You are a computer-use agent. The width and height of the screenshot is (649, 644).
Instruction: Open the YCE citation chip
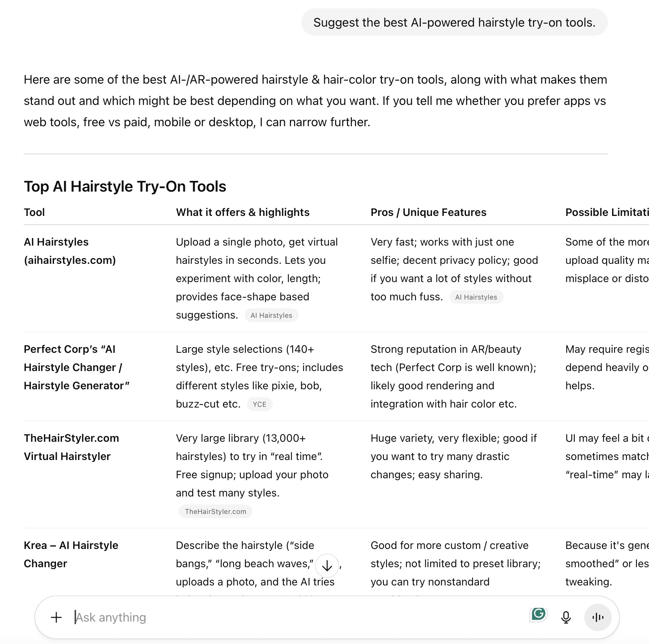(260, 404)
